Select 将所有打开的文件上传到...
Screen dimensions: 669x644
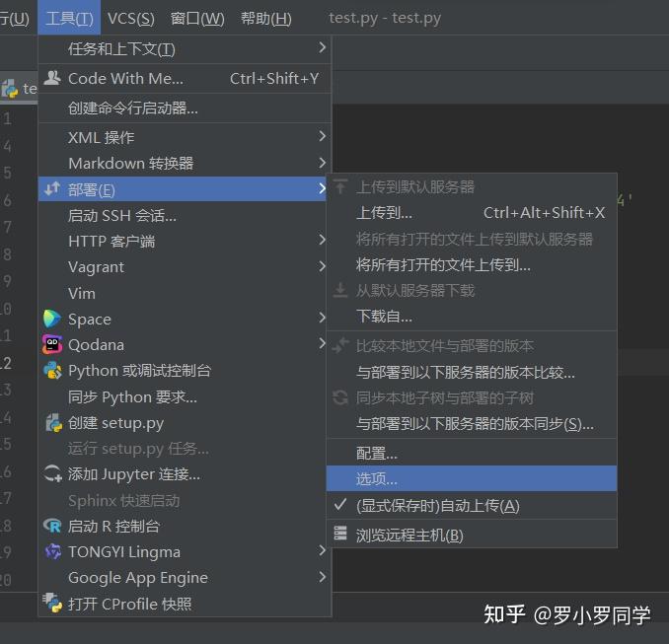point(472,265)
